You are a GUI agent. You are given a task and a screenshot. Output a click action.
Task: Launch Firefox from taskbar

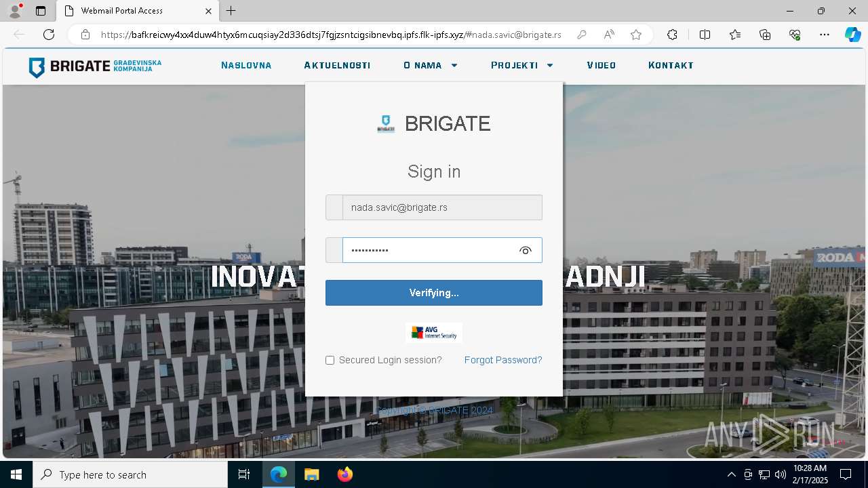(344, 474)
